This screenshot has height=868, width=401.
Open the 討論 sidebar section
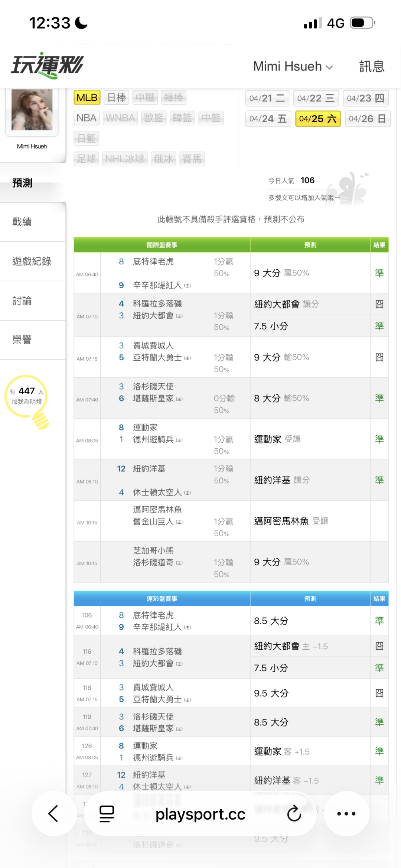pyautogui.click(x=22, y=301)
